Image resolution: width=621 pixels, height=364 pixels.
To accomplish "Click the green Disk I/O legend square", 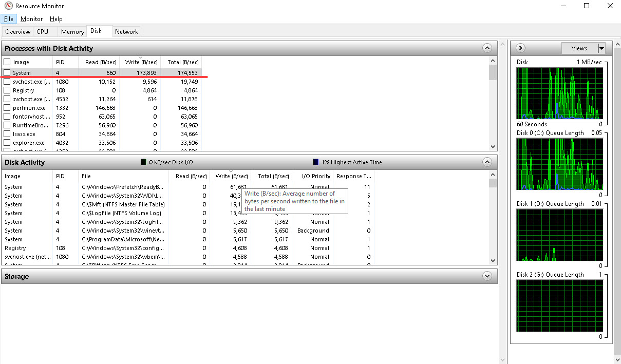I will 143,162.
